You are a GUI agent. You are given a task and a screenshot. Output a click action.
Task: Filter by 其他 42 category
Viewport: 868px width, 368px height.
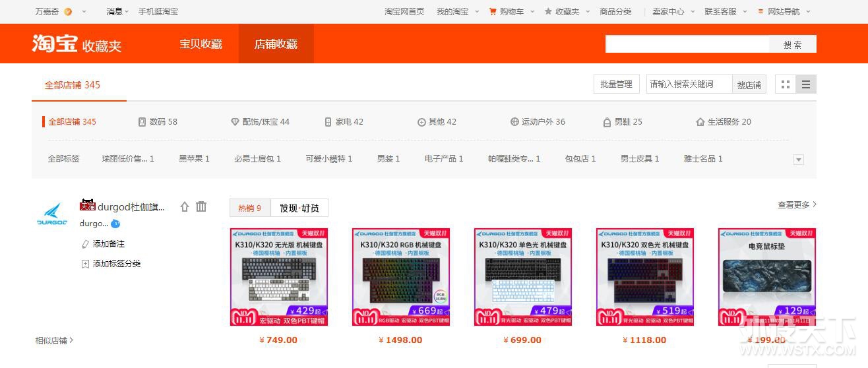437,122
